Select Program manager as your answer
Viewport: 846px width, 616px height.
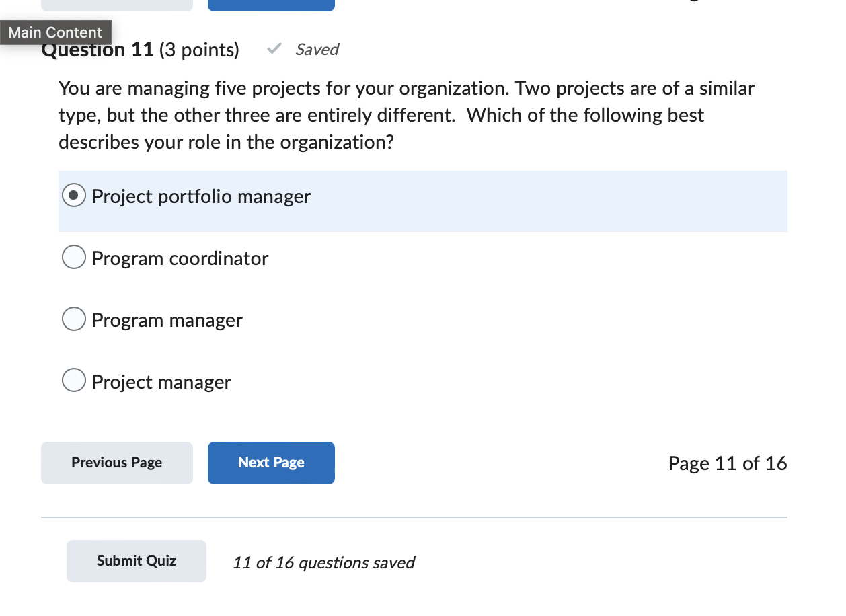73,319
